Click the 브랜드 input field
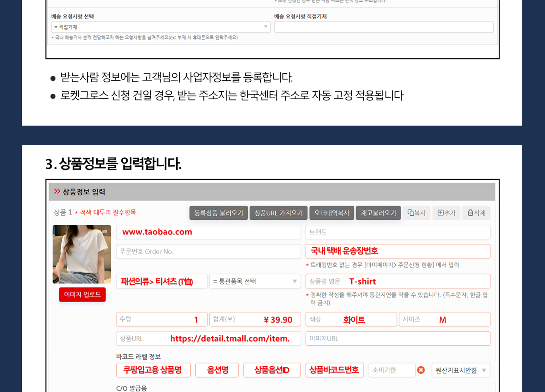545x392 pixels. [x=398, y=232]
